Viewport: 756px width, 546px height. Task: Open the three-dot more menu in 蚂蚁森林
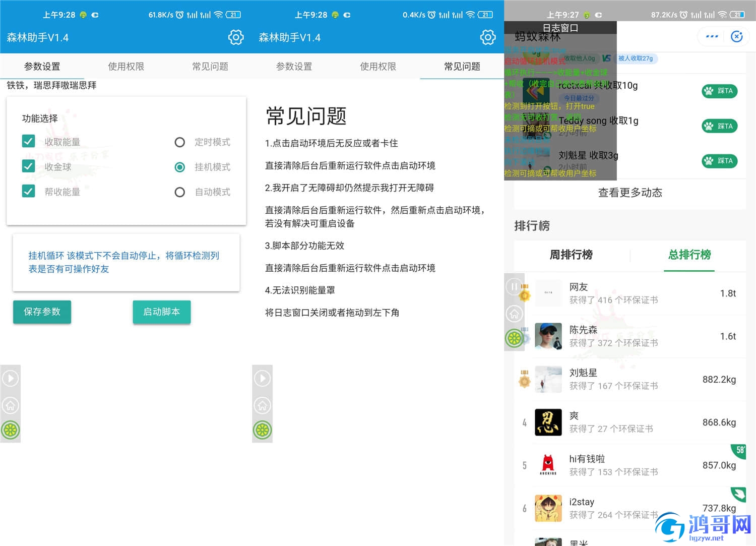(x=712, y=36)
